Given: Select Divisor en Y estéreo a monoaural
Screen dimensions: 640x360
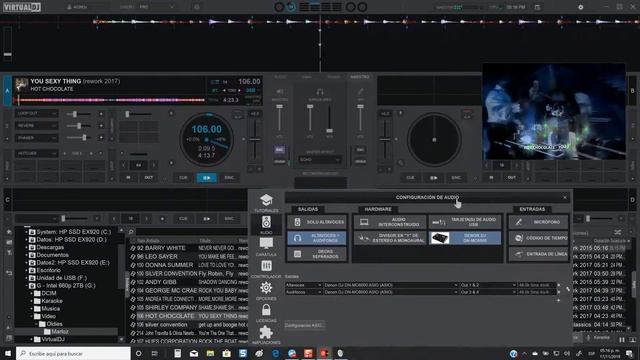Looking at the screenshot, I should pos(390,238).
